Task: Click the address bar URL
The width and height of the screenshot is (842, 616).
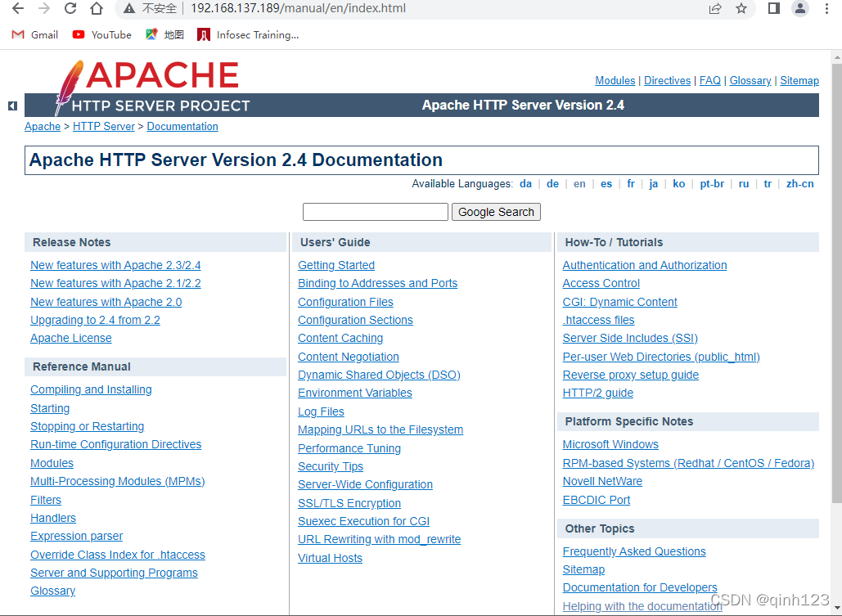Action: [298, 9]
